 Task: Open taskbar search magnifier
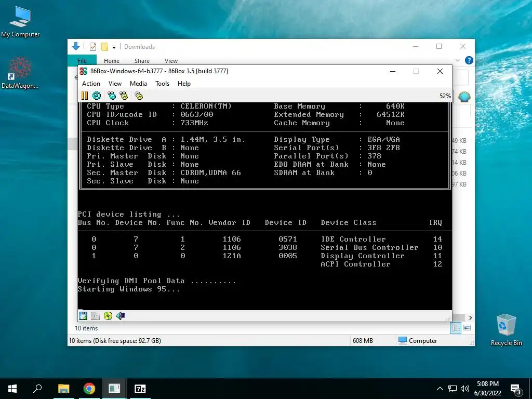pos(37,389)
